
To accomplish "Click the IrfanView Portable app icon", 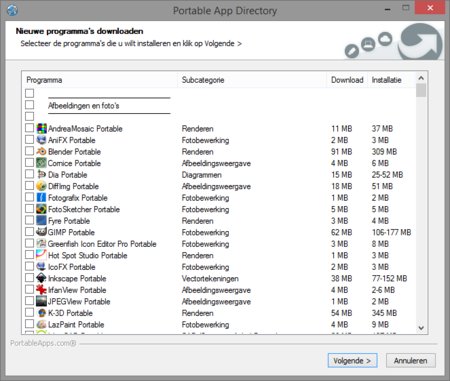I will 41,290.
